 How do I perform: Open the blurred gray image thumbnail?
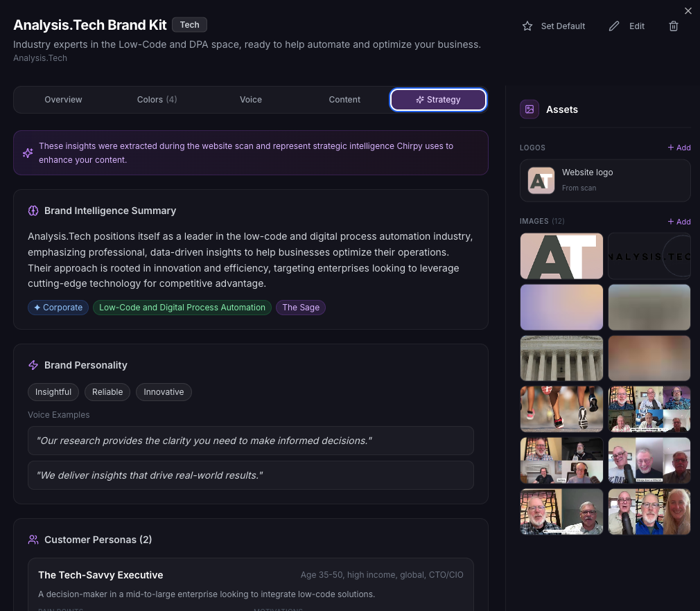[x=649, y=308]
